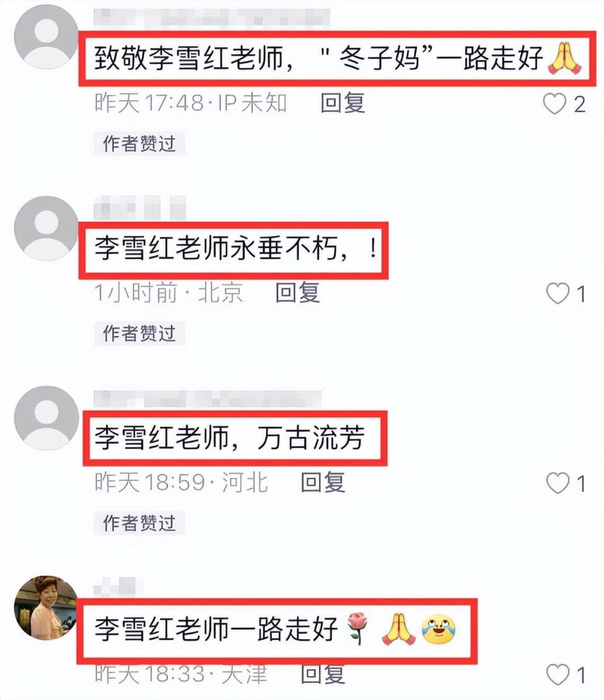Tap heart on Tianjin 一路走好 comment
Screen dimensions: 604x700
[557, 675]
